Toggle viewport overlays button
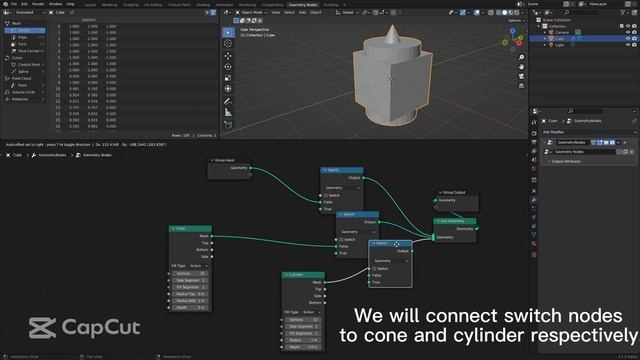Screen dimensions: 640x360 [477, 13]
